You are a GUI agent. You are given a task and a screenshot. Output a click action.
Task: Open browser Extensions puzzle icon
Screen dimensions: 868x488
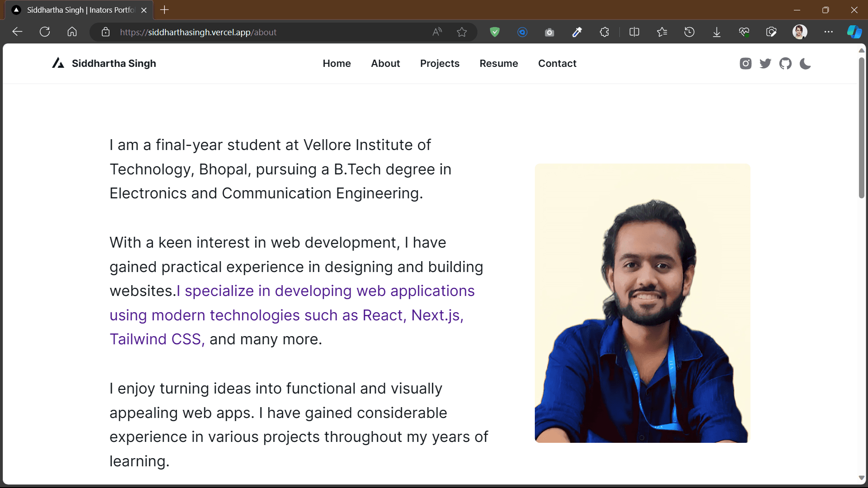(604, 32)
